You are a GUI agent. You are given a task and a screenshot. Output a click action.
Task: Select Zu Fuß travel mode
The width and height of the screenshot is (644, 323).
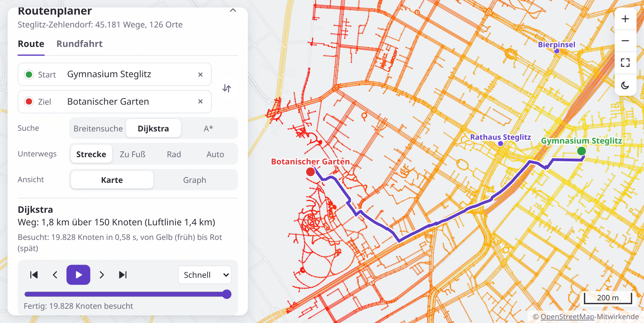[132, 154]
